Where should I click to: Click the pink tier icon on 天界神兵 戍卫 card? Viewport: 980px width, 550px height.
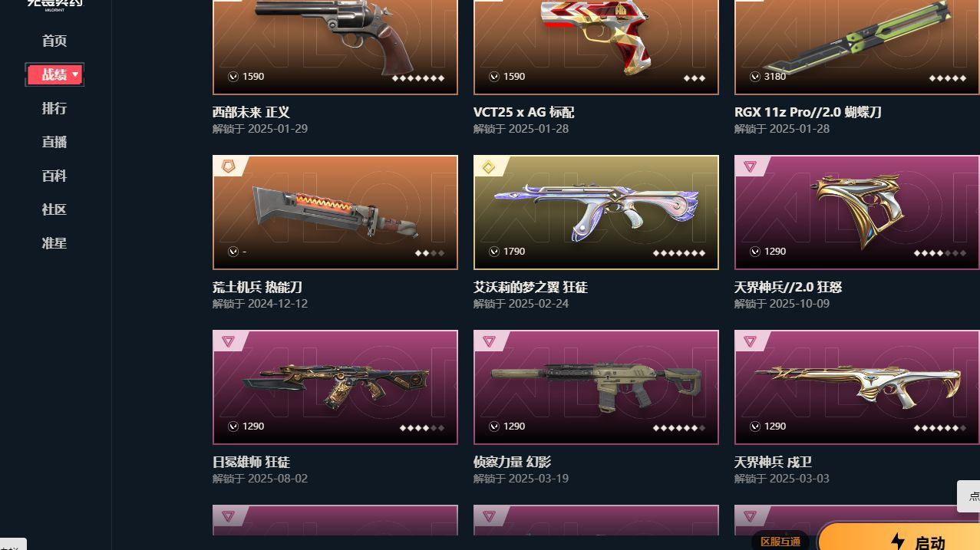(x=750, y=341)
